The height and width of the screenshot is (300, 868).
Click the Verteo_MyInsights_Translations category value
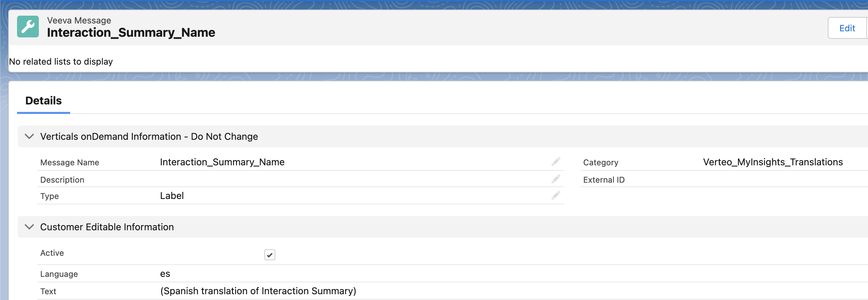point(773,162)
